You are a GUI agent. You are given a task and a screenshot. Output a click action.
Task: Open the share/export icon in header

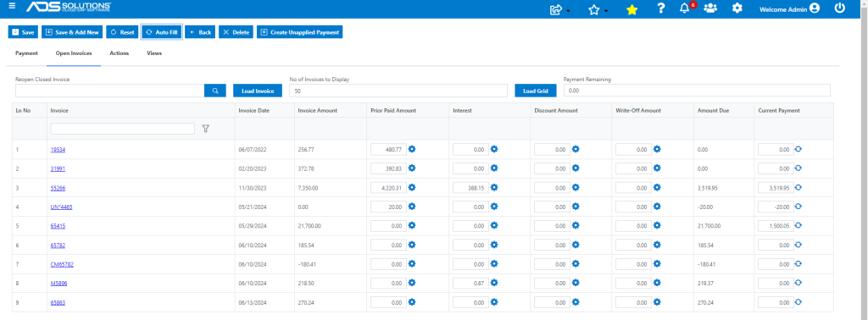pyautogui.click(x=556, y=9)
